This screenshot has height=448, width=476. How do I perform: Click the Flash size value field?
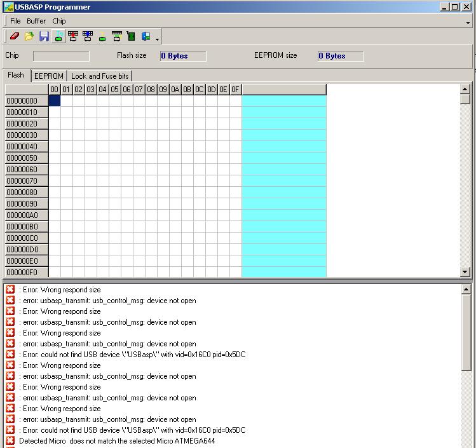tap(183, 56)
